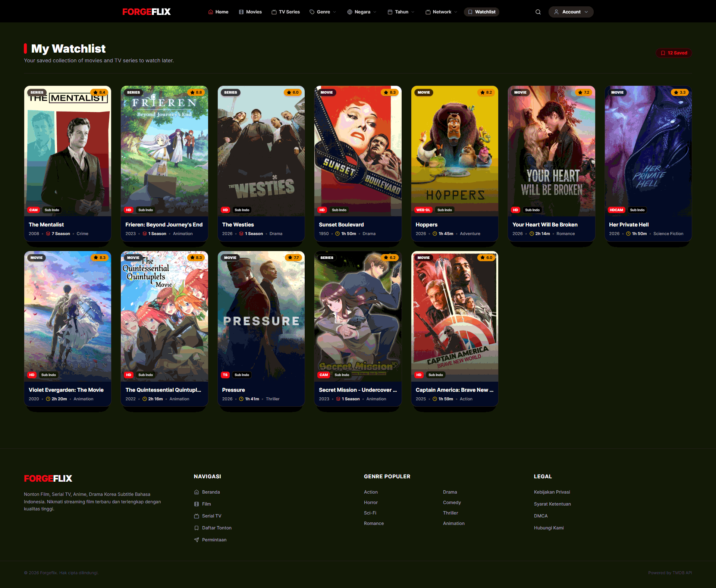716x588 pixels.
Task: Open Your Heart Will Be Broken poster
Action: point(552,151)
